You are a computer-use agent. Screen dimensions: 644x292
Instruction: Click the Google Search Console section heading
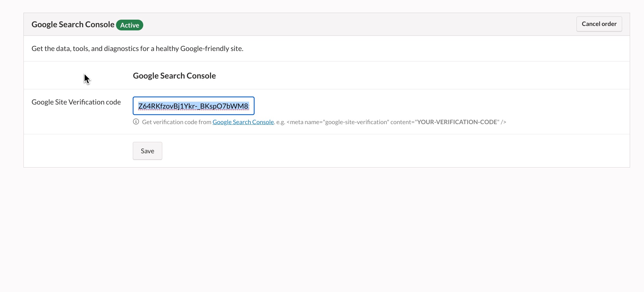174,76
